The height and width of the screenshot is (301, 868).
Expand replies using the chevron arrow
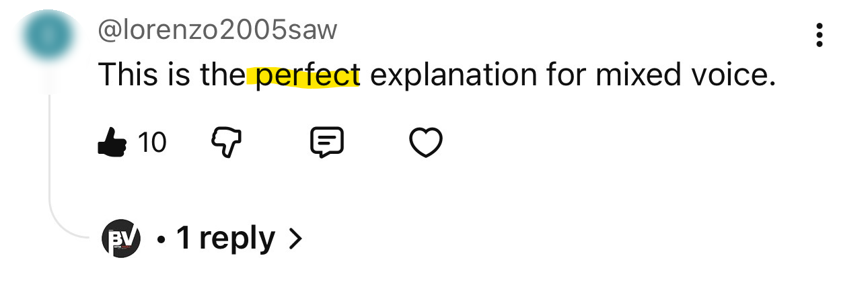295,239
